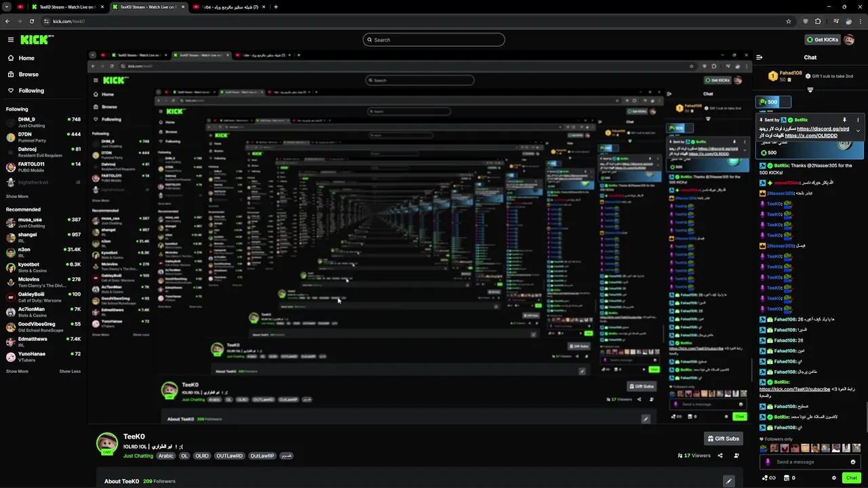Screen dimensions: 868x488
Task: Unpin the pinned BotRix message
Action: (844, 120)
